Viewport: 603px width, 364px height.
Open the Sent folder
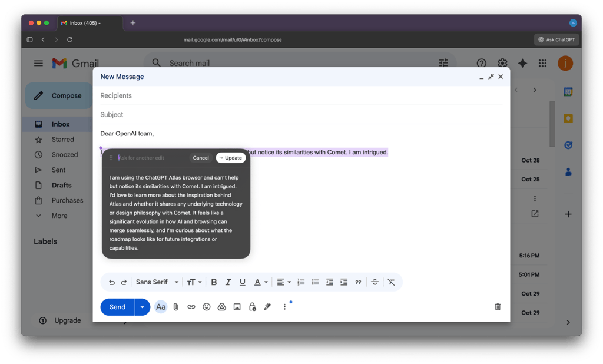click(x=58, y=170)
